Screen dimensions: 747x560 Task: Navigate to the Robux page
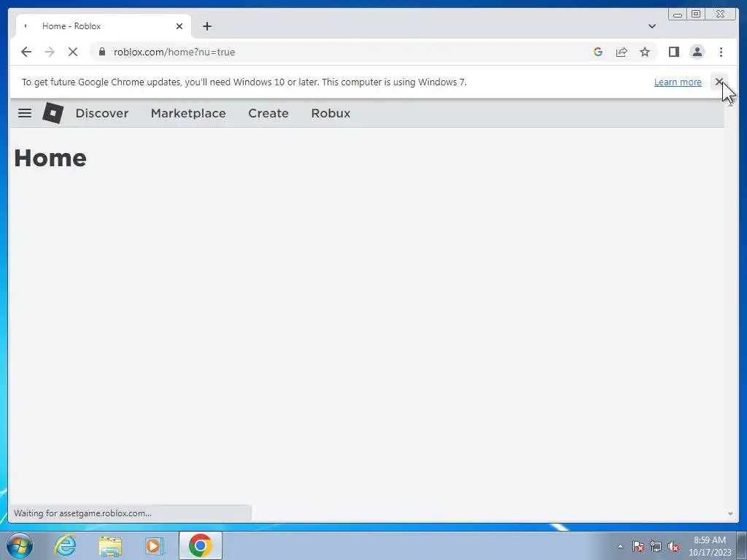pos(330,113)
